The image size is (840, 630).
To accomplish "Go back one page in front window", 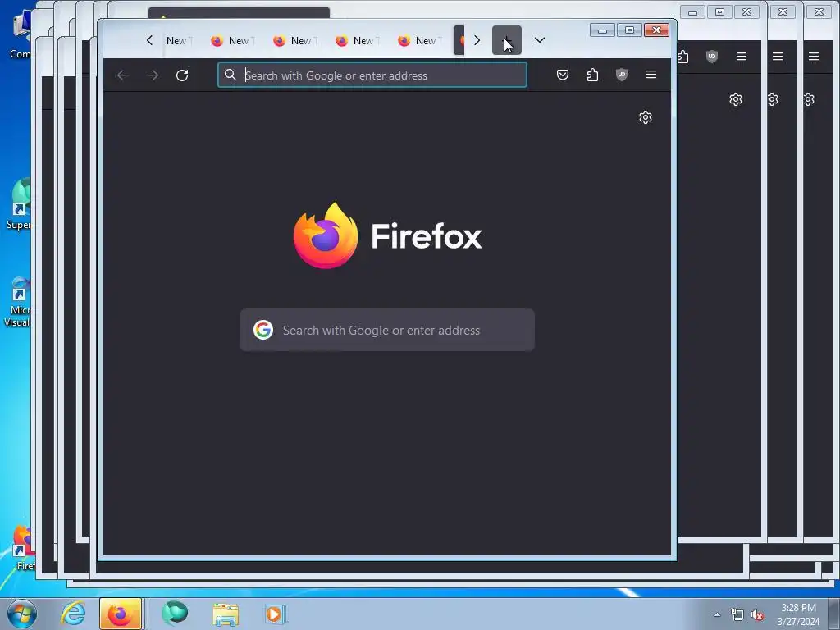I will 123,75.
